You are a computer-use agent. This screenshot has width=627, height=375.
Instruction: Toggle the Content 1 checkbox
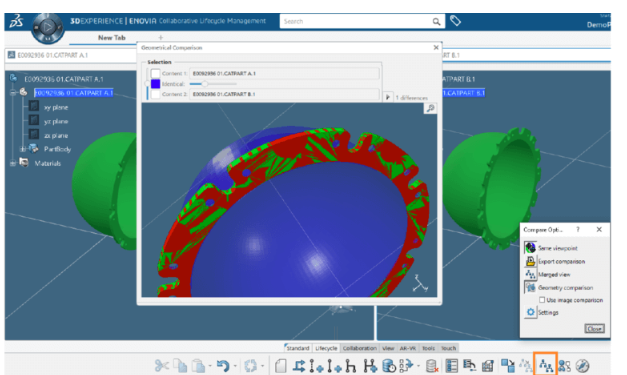156,73
